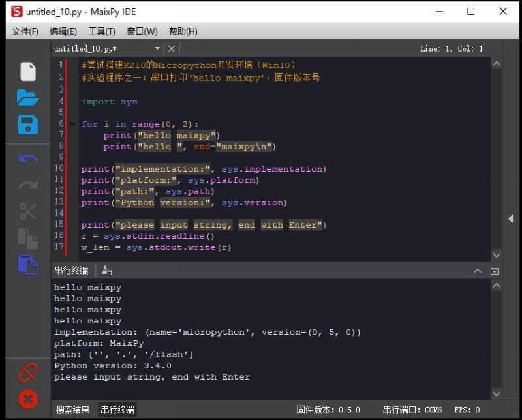The width and height of the screenshot is (522, 420).
Task: Click the 串行端口: COM6 status entry
Action: point(412,410)
